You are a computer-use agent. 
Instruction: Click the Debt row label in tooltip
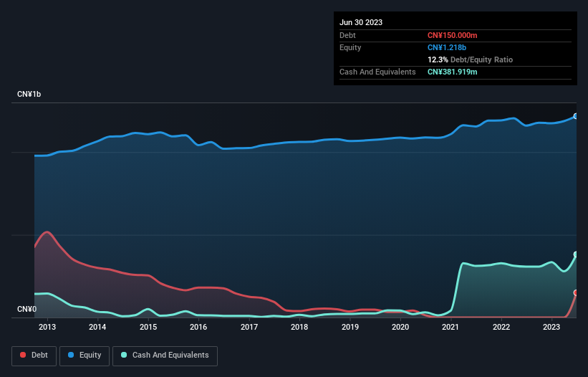pos(347,35)
